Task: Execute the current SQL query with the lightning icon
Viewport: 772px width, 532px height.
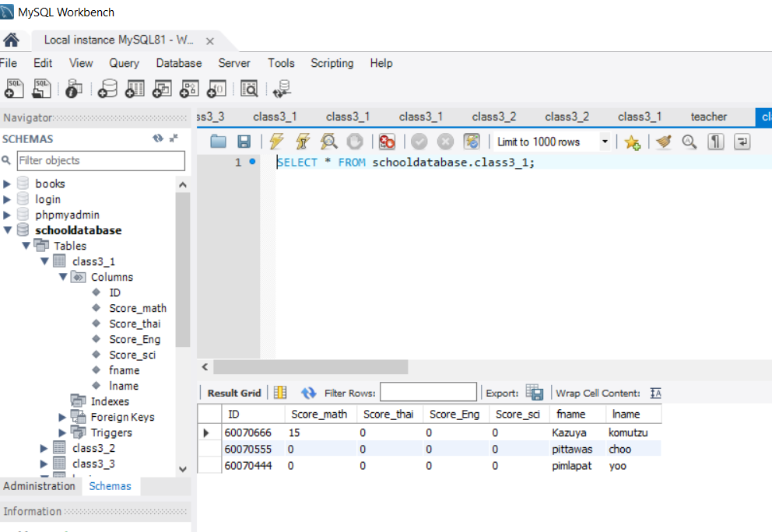Action: (x=277, y=142)
